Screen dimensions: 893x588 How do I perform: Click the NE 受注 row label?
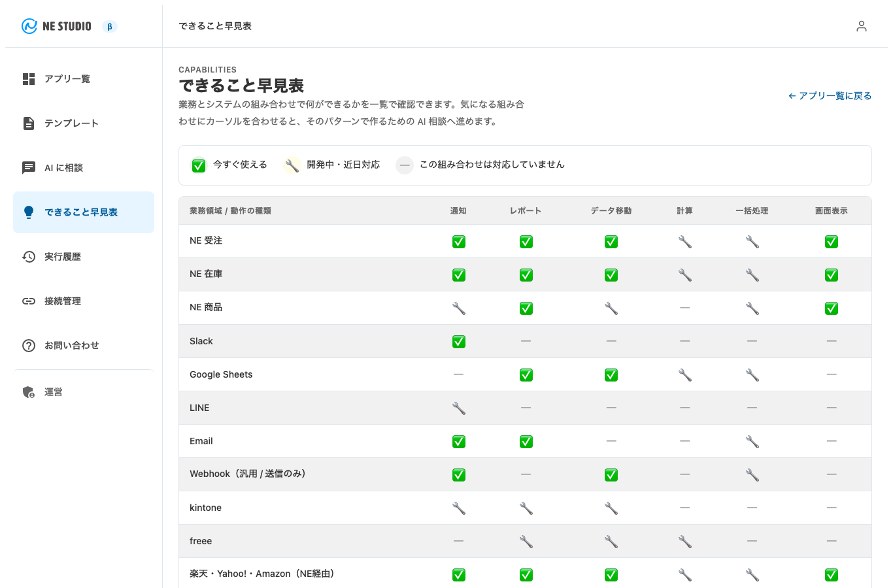pyautogui.click(x=206, y=240)
